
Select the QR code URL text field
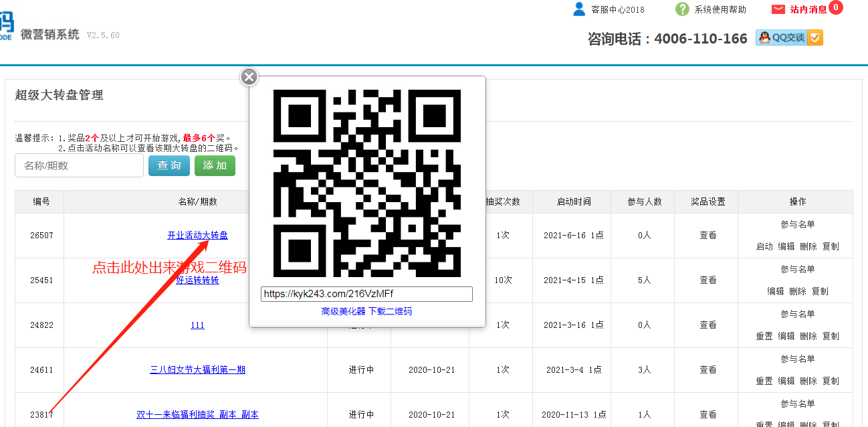point(366,294)
